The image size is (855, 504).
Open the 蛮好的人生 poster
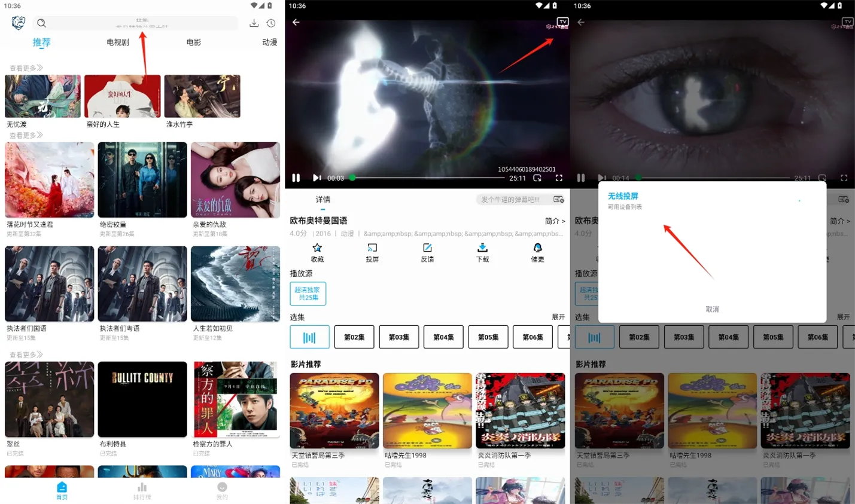(x=123, y=96)
